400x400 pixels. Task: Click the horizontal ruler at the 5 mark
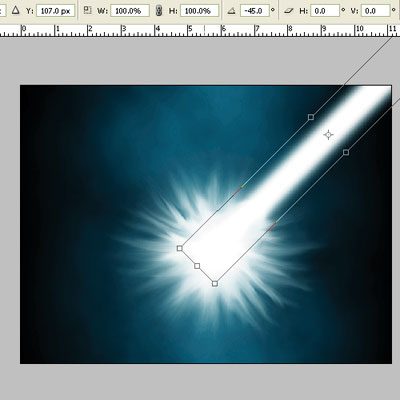pyautogui.click(x=190, y=30)
